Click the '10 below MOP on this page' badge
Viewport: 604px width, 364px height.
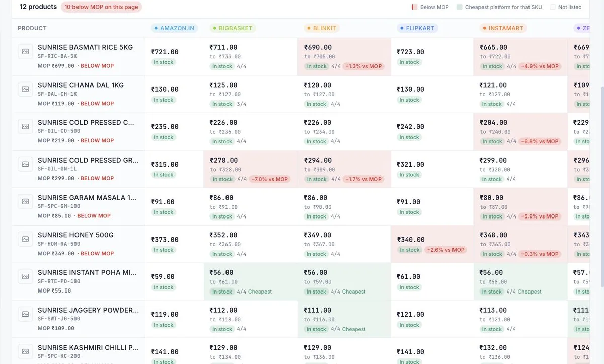[x=101, y=7]
